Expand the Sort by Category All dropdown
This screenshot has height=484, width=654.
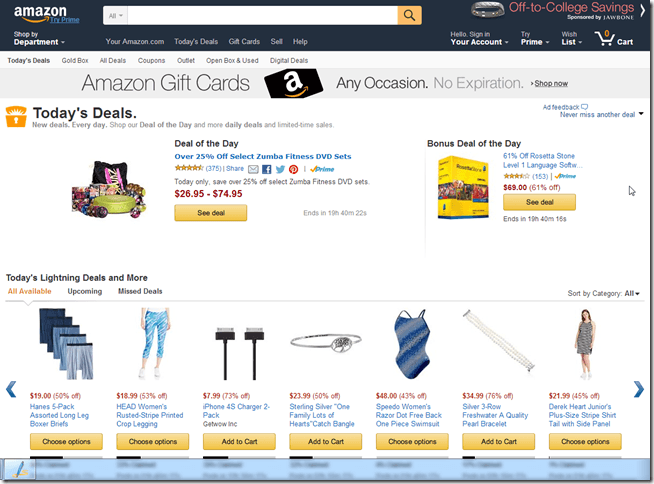(x=631, y=293)
